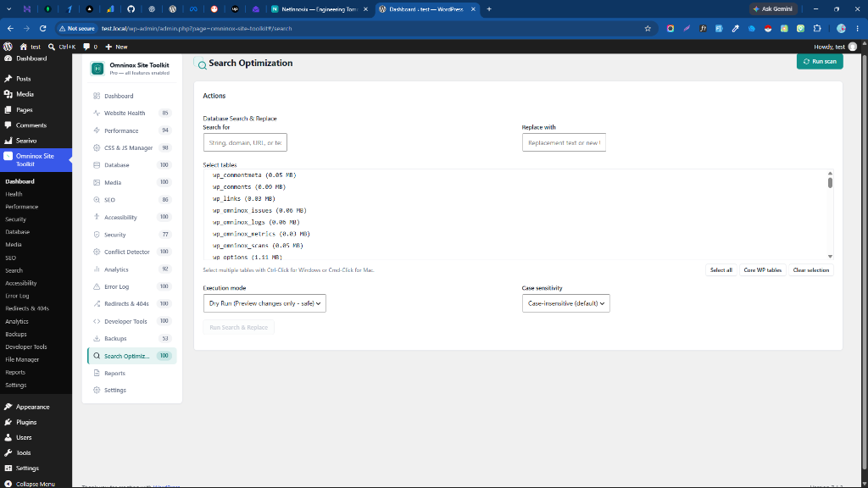The height and width of the screenshot is (488, 868).
Task: Select wp_omninox_logs table row
Action: [256, 222]
